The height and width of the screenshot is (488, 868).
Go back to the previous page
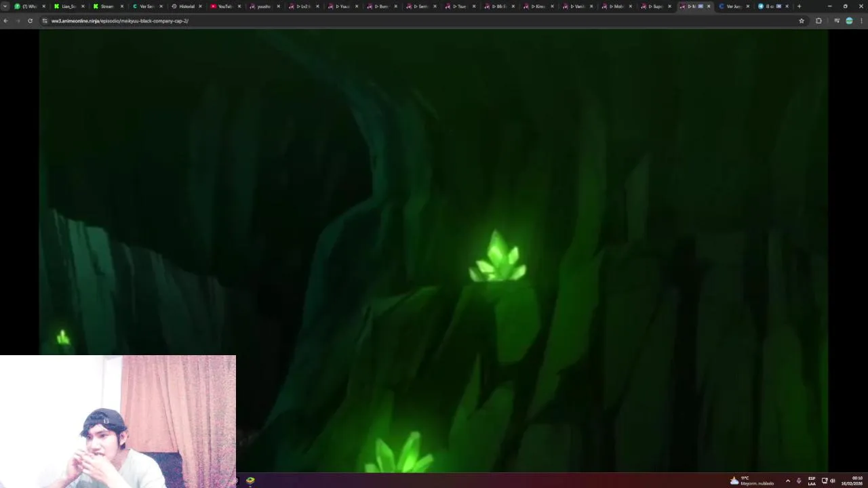tap(6, 21)
